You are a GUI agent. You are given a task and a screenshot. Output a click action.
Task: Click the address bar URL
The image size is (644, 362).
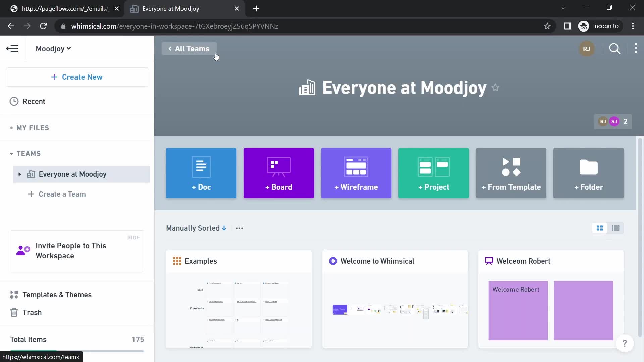[x=174, y=26]
